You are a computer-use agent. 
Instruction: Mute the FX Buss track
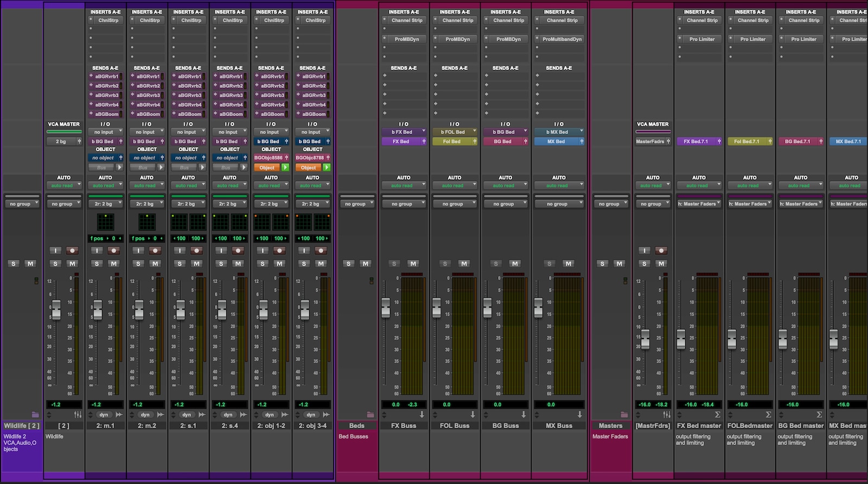(413, 264)
